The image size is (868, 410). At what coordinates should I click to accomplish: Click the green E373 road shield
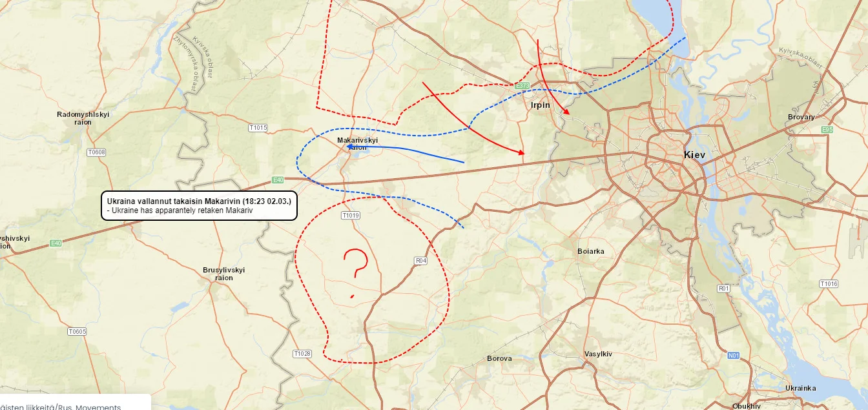pos(522,86)
